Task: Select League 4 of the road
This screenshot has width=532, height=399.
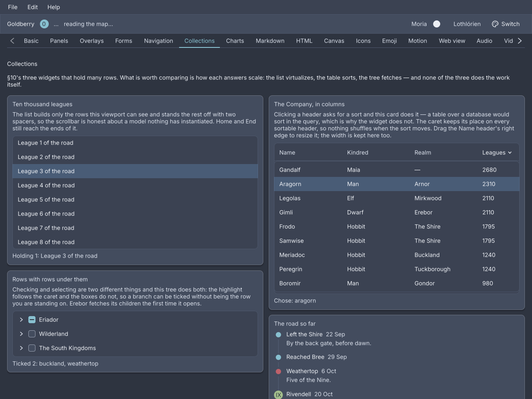Action: pos(135,185)
